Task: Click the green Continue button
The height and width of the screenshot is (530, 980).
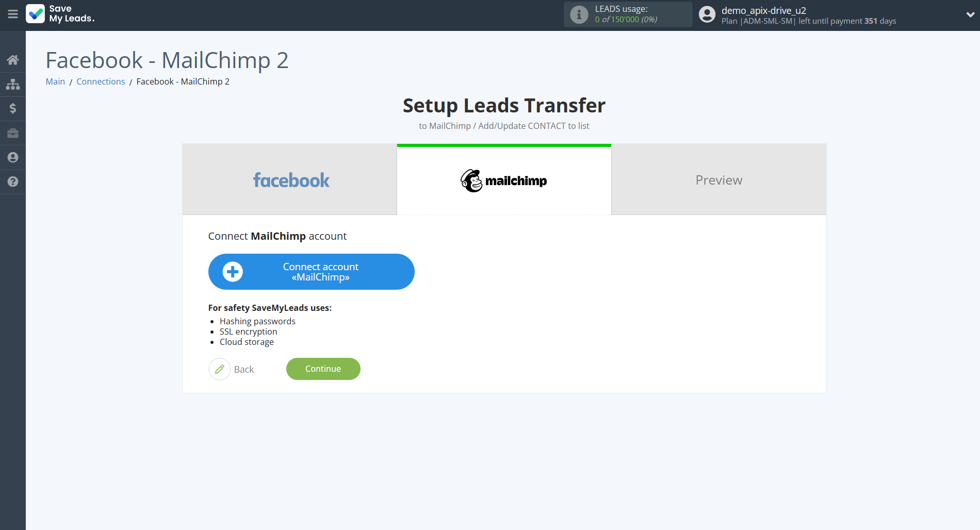Action: click(323, 369)
